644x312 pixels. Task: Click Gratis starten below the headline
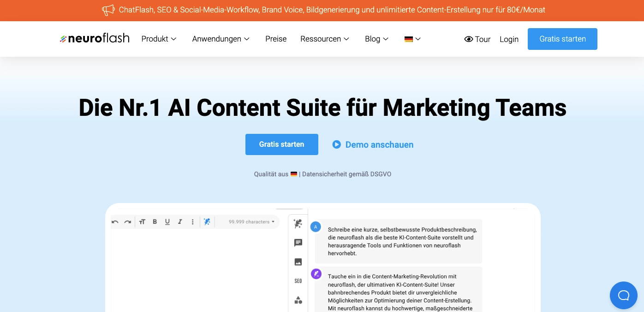click(x=281, y=144)
